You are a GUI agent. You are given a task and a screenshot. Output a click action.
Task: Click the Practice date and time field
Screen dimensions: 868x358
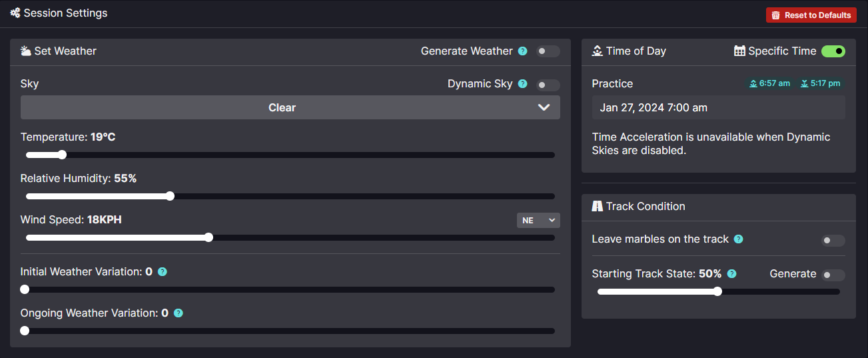click(718, 107)
